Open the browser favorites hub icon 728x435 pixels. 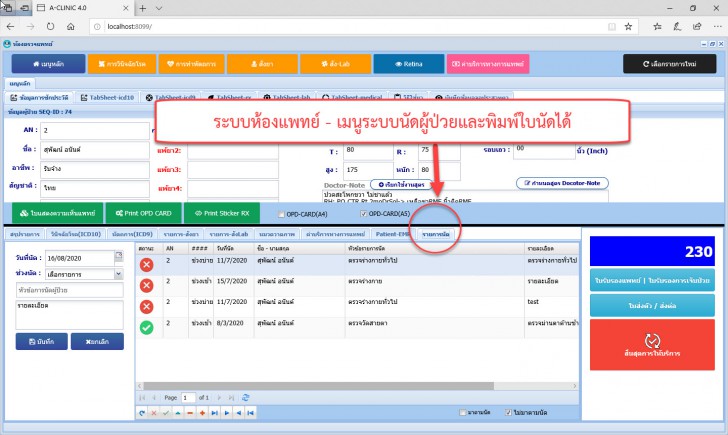pos(657,26)
